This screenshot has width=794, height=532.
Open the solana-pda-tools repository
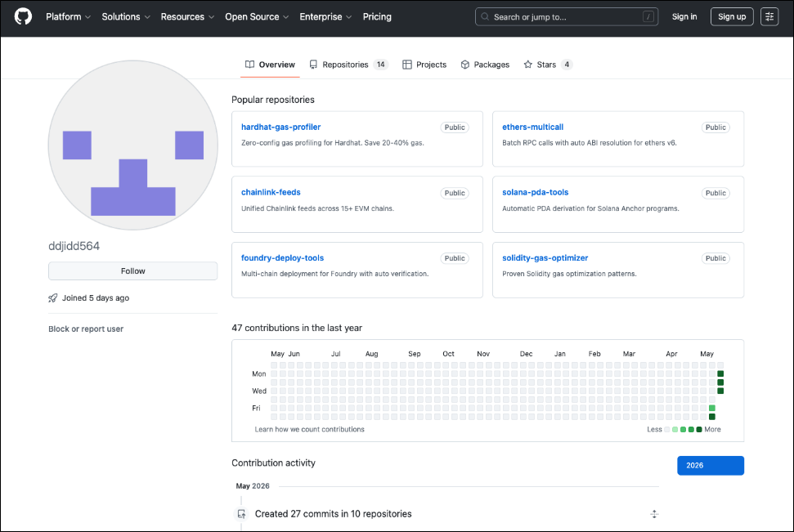pos(536,192)
